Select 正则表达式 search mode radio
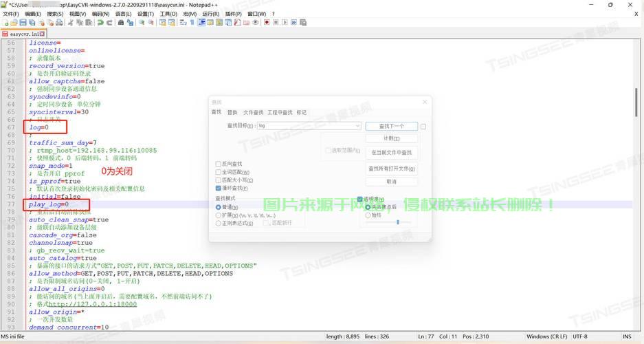The height and width of the screenshot is (344, 644). [218, 223]
